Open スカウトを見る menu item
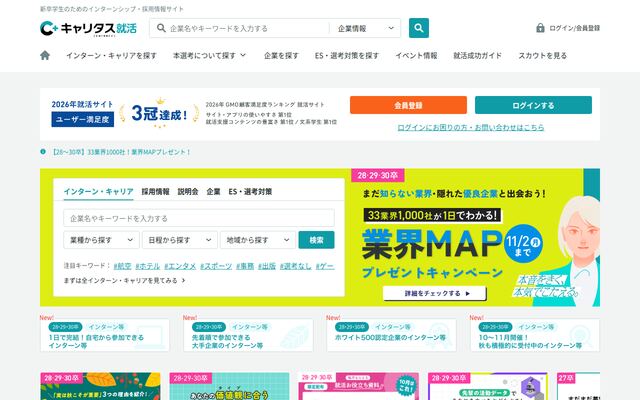 [542, 56]
